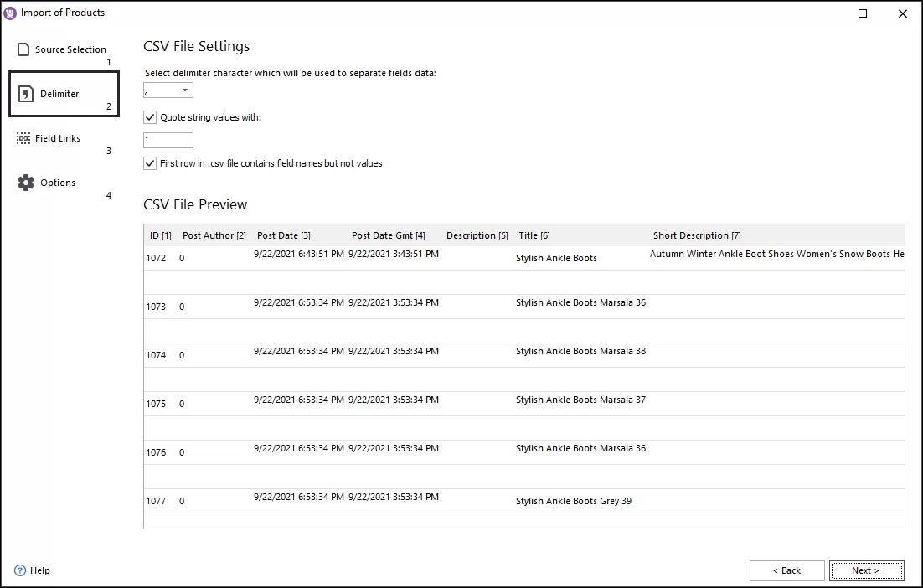Click the Next button
The height and width of the screenshot is (588, 923).
867,570
